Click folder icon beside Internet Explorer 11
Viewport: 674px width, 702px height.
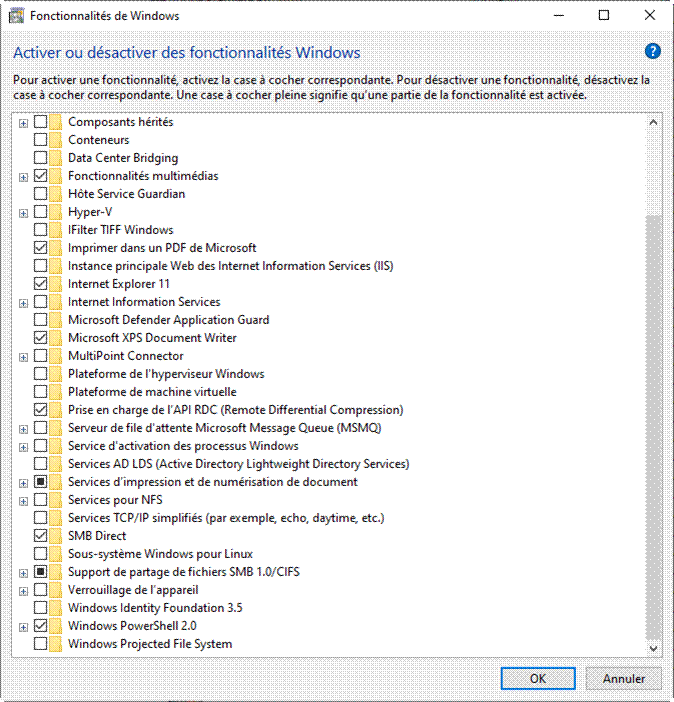56,284
